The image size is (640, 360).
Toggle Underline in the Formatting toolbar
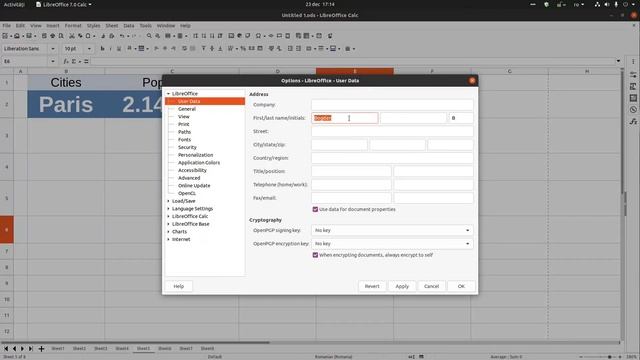(x=119, y=49)
